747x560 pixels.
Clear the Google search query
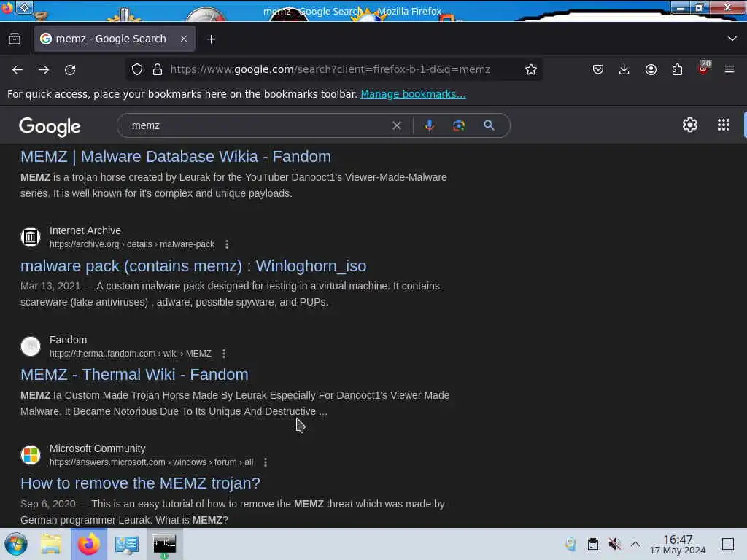(x=396, y=125)
